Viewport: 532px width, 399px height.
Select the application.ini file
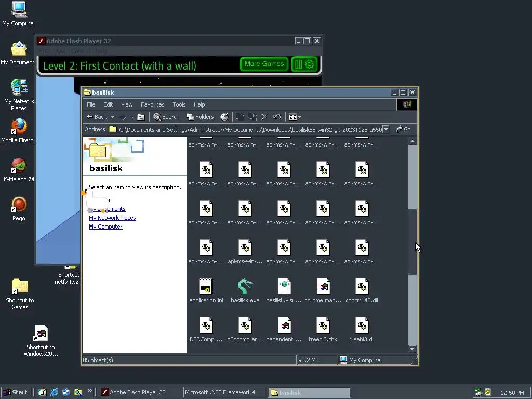[206, 290]
